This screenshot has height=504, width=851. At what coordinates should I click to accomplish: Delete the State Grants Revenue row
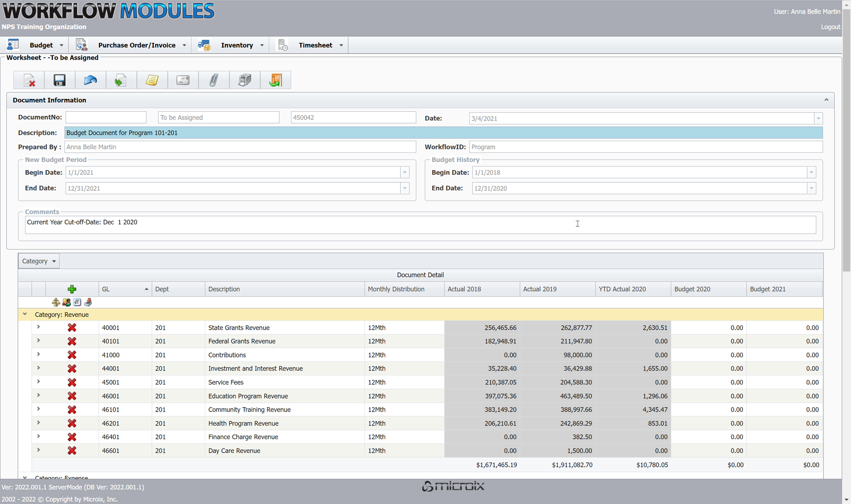point(72,328)
